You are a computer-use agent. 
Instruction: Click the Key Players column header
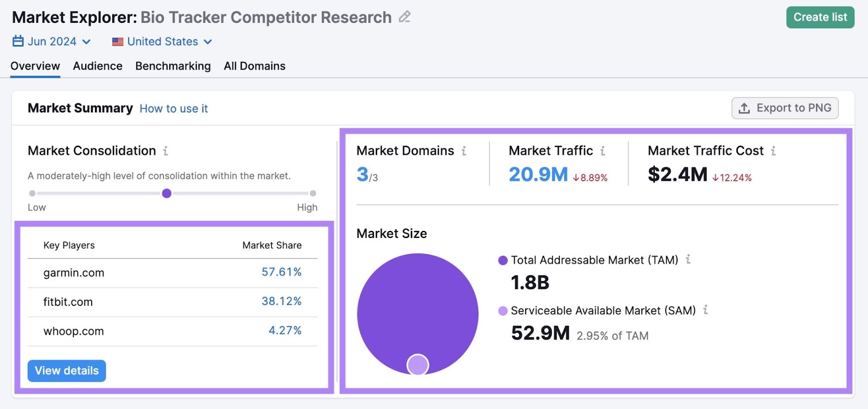tap(69, 246)
